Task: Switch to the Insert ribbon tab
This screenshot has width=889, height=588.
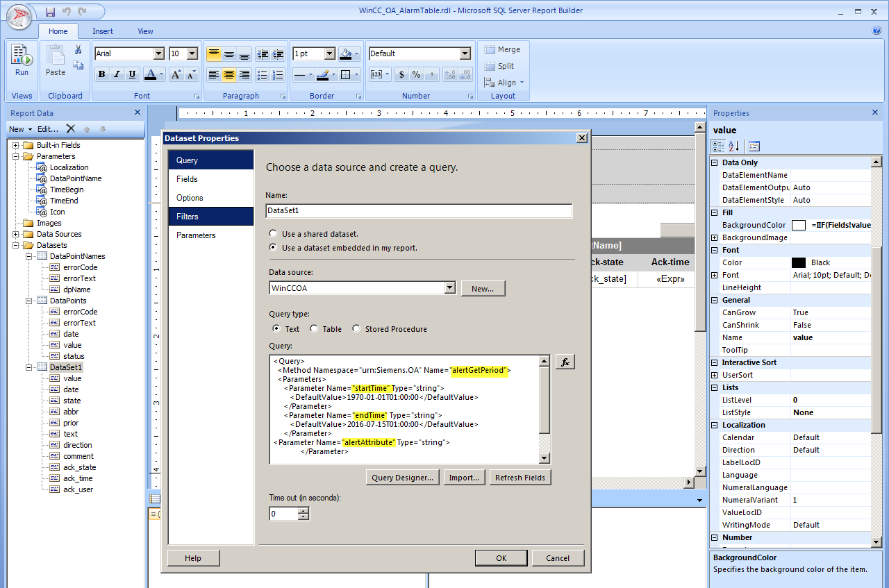Action: pos(103,31)
